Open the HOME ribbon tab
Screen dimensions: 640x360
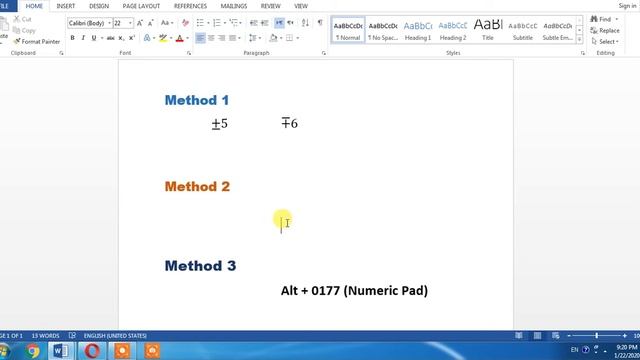pos(34,6)
